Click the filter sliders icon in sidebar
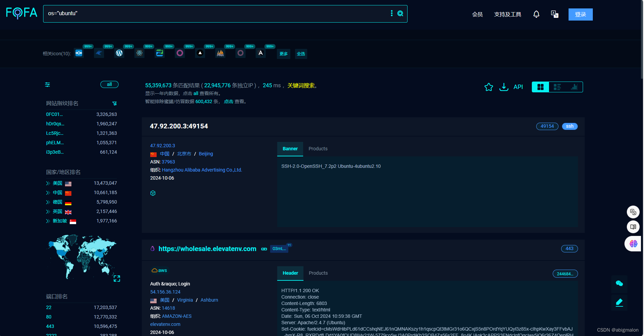This screenshot has width=644, height=336. tap(47, 85)
